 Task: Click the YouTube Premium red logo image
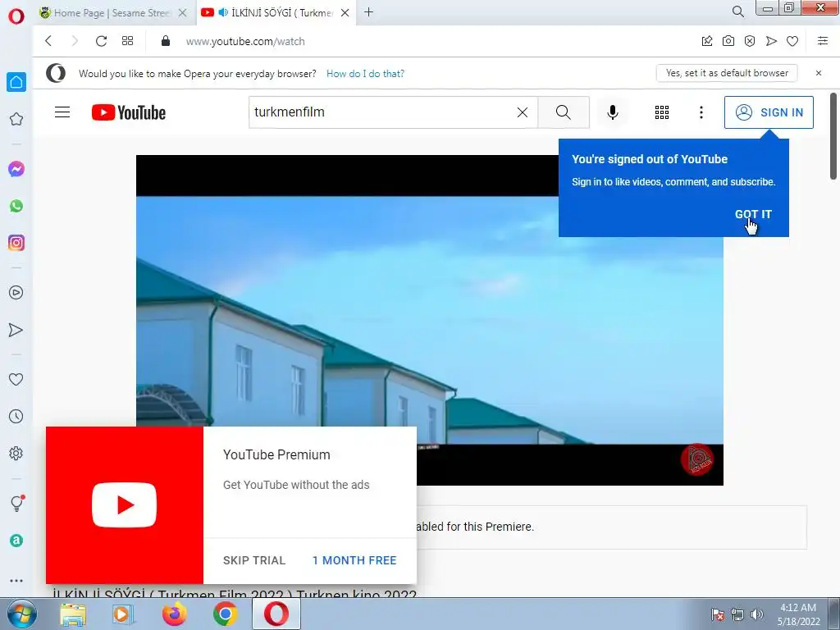coord(125,504)
